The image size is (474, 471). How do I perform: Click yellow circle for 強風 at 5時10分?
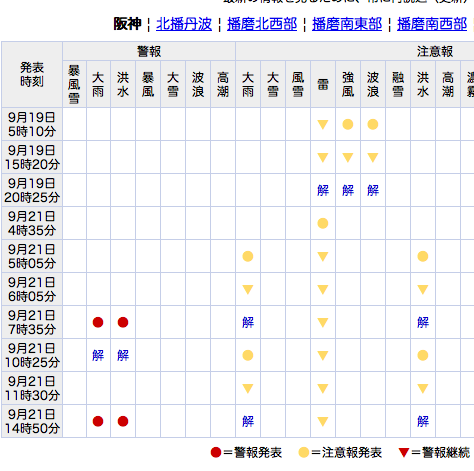pyautogui.click(x=348, y=124)
